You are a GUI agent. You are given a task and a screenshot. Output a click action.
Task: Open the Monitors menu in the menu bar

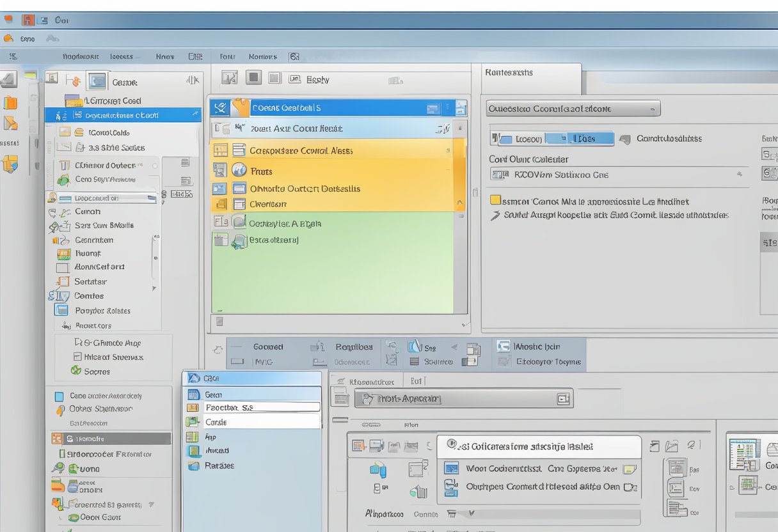point(262,56)
